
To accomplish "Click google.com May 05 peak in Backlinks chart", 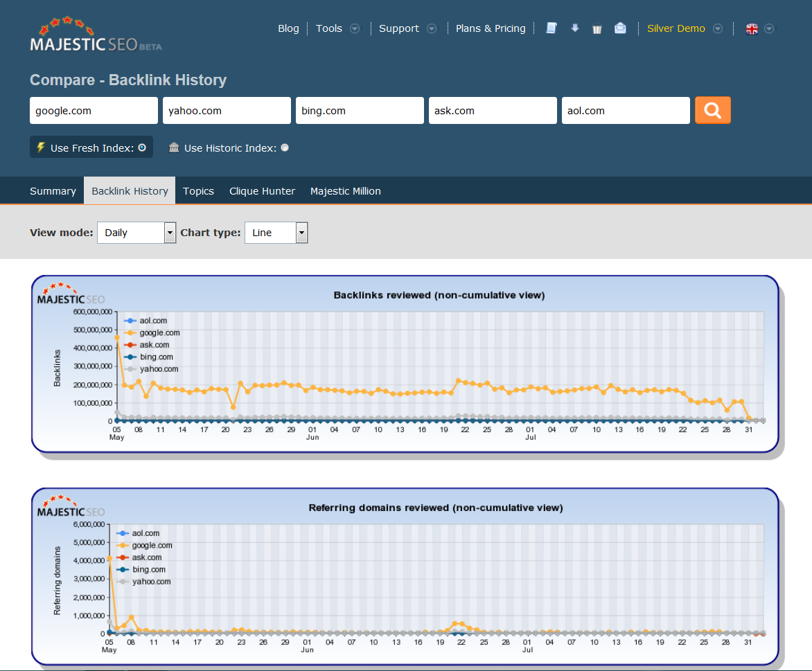I will coord(117,337).
